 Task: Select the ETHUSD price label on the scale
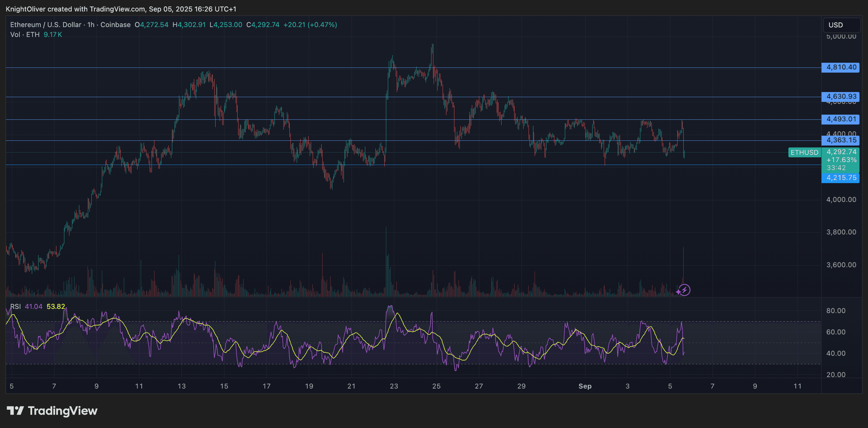[x=805, y=152]
